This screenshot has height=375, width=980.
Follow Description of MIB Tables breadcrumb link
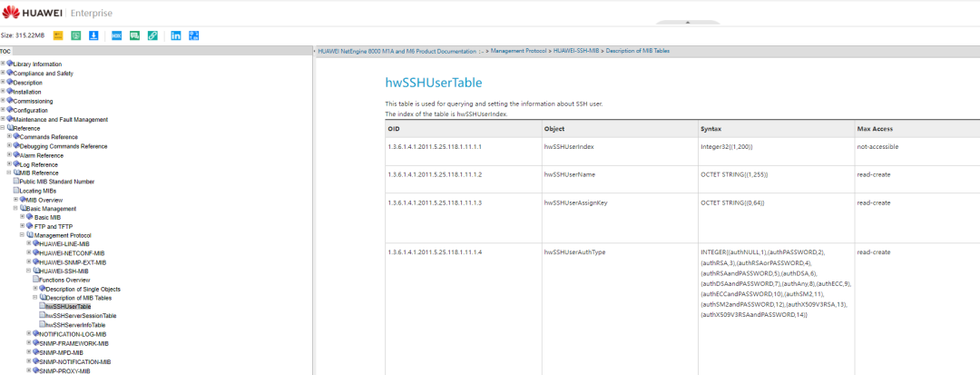[638, 50]
